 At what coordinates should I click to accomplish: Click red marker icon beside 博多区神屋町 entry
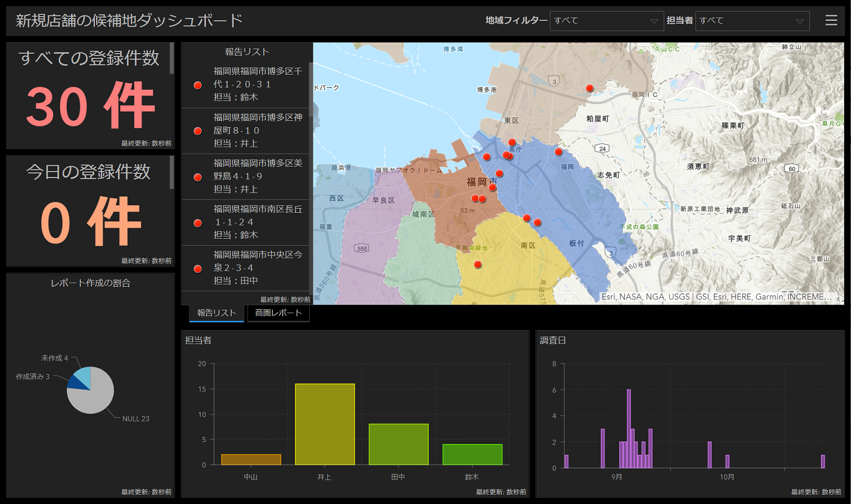click(x=198, y=131)
